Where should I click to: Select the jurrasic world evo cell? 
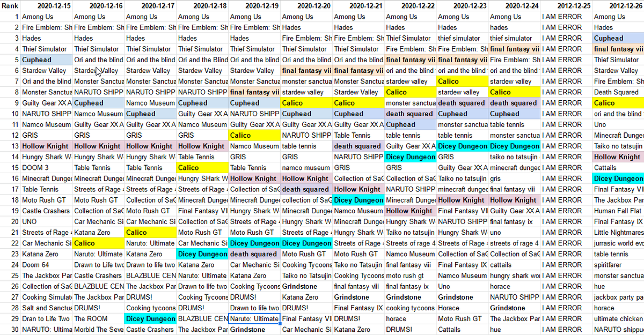[x=618, y=243]
